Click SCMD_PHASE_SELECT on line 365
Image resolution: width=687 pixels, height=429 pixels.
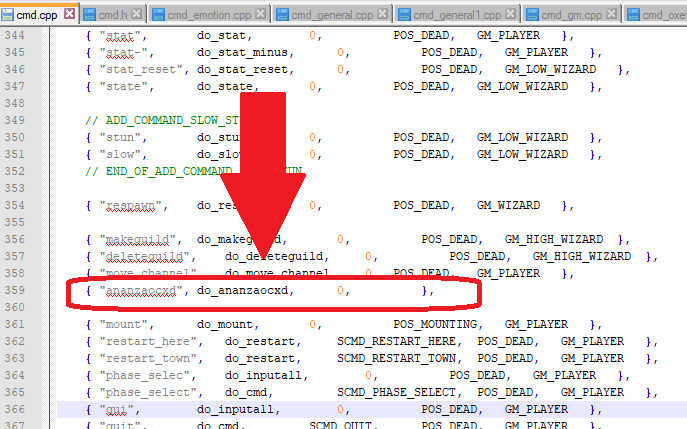(x=397, y=392)
